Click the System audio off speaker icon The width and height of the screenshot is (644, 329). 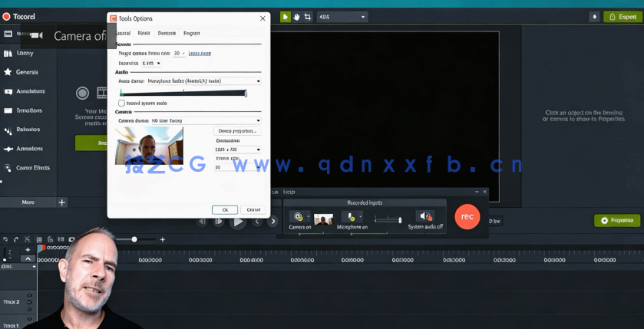point(424,217)
